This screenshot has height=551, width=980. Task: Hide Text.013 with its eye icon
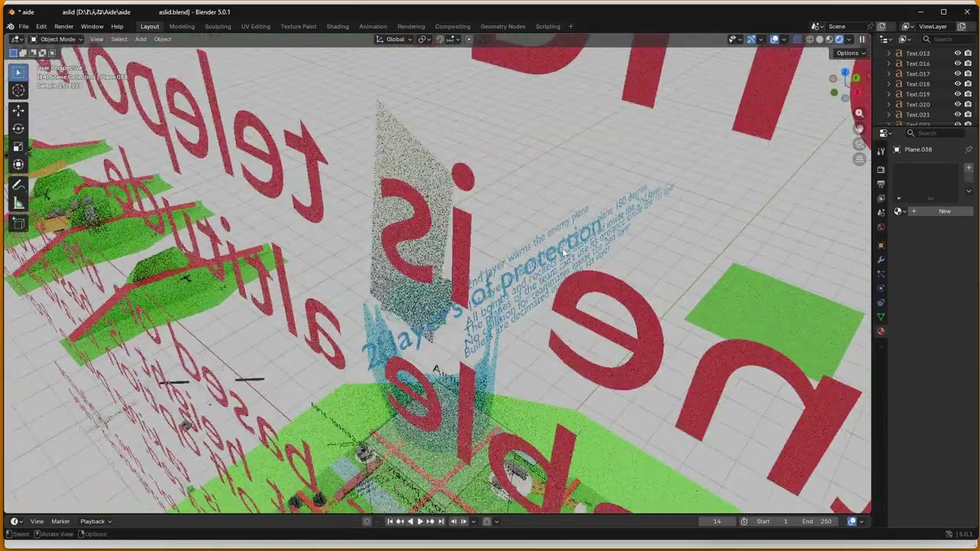[957, 54]
